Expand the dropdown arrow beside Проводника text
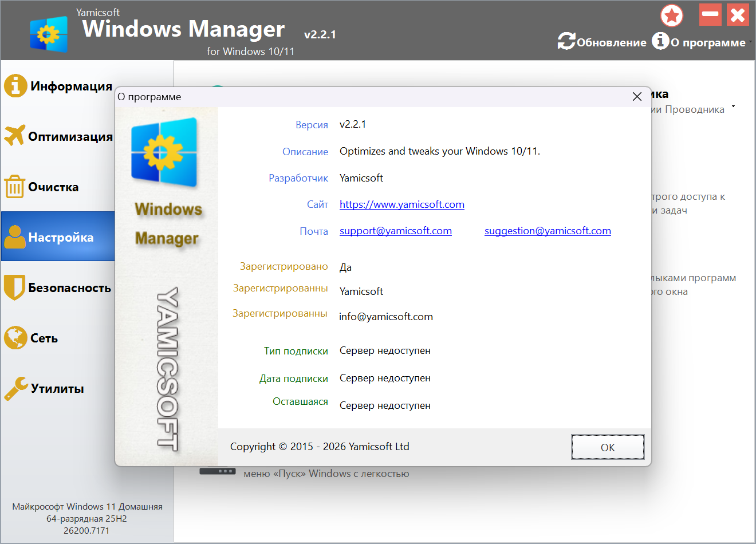The width and height of the screenshot is (756, 544). pos(734,107)
